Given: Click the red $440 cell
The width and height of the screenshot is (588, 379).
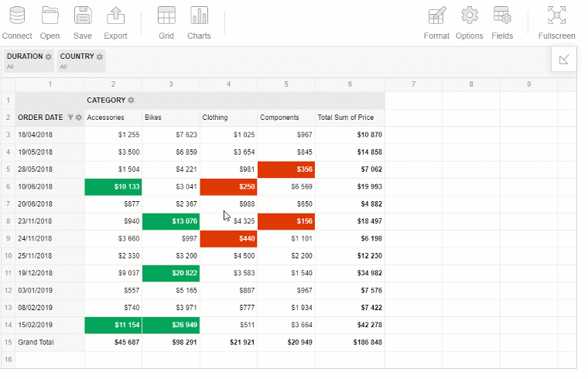Looking at the screenshot, I should pyautogui.click(x=228, y=238).
